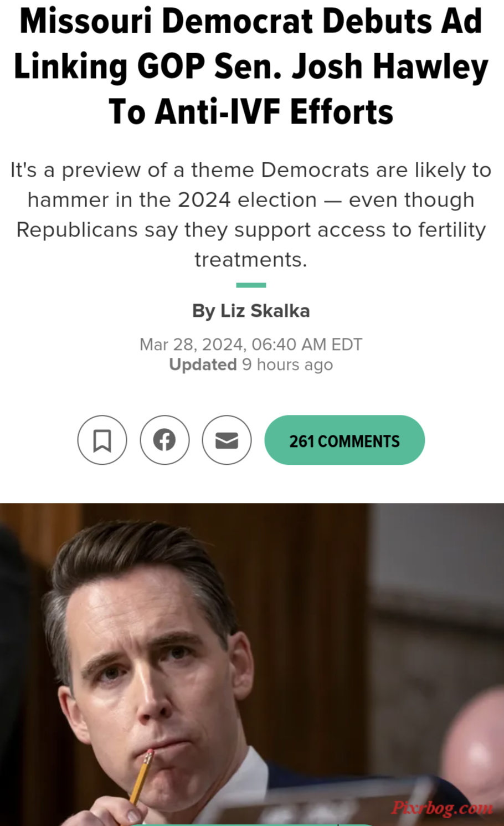Open the 261 Comments section

click(344, 440)
